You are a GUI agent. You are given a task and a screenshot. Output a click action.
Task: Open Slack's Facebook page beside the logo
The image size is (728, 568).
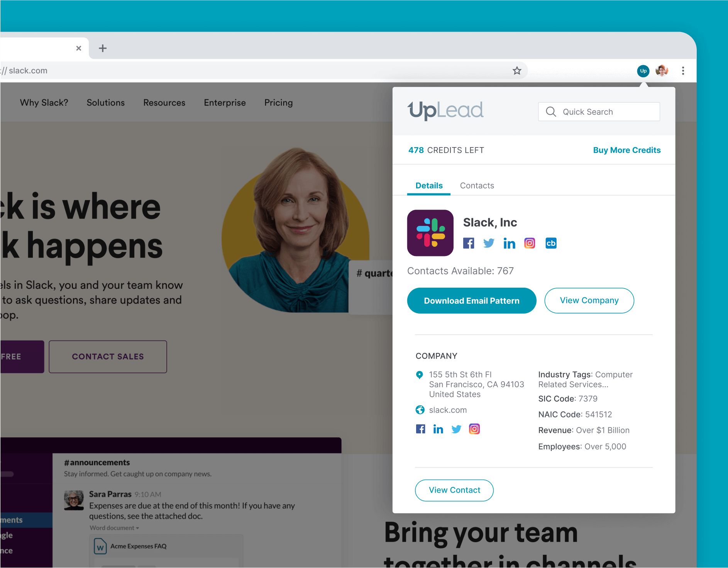point(469,243)
